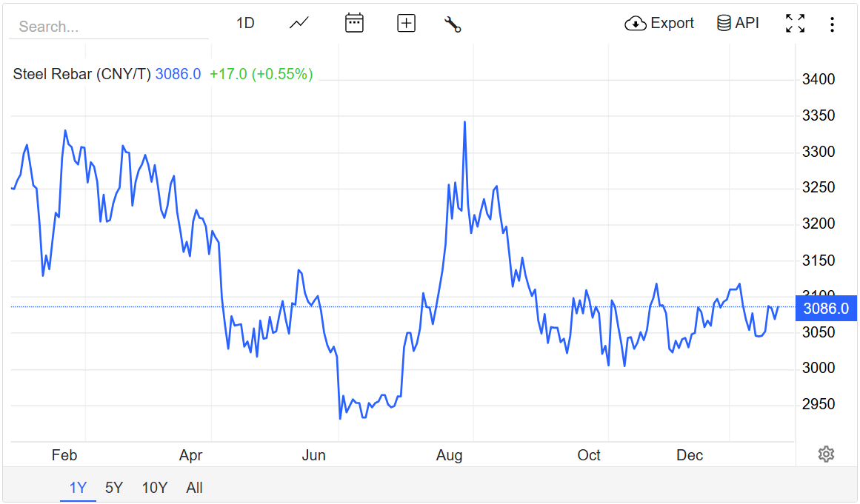The height and width of the screenshot is (504, 860).
Task: Click the Export cloud download button
Action: click(x=659, y=24)
